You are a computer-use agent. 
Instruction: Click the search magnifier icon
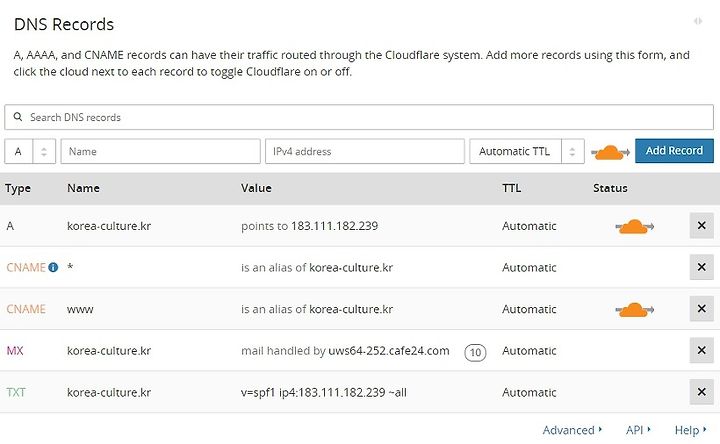tap(18, 117)
